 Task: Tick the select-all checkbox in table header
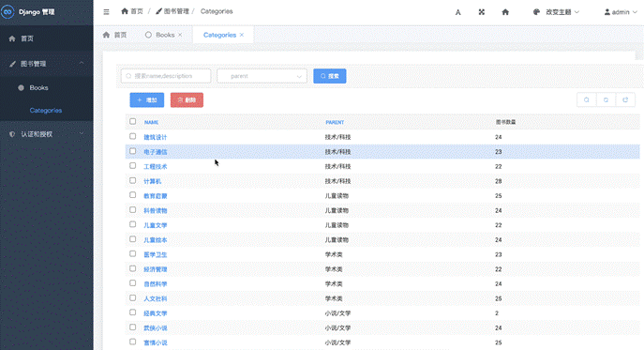pos(133,121)
